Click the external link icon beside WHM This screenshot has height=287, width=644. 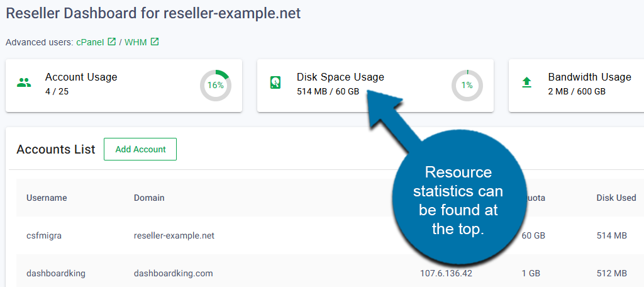coord(155,42)
